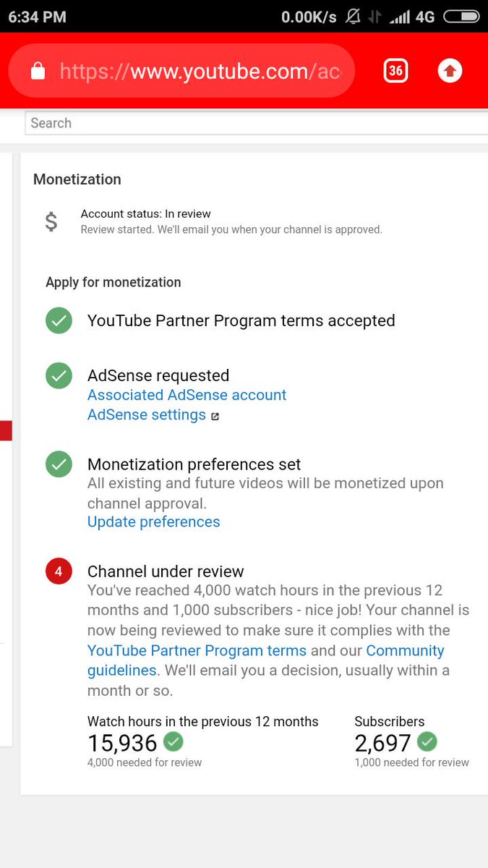Open the tab switcher showing 36 tabs
488x868 pixels.
pos(395,71)
